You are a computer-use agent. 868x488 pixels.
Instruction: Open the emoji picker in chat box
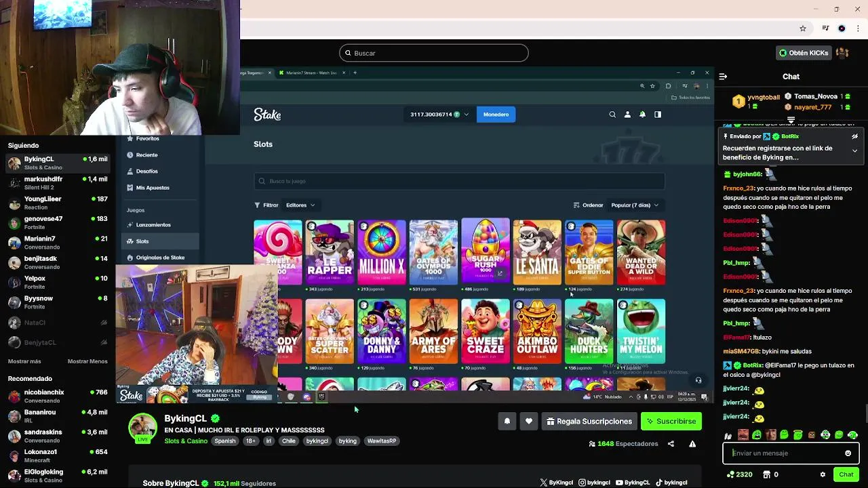click(848, 453)
